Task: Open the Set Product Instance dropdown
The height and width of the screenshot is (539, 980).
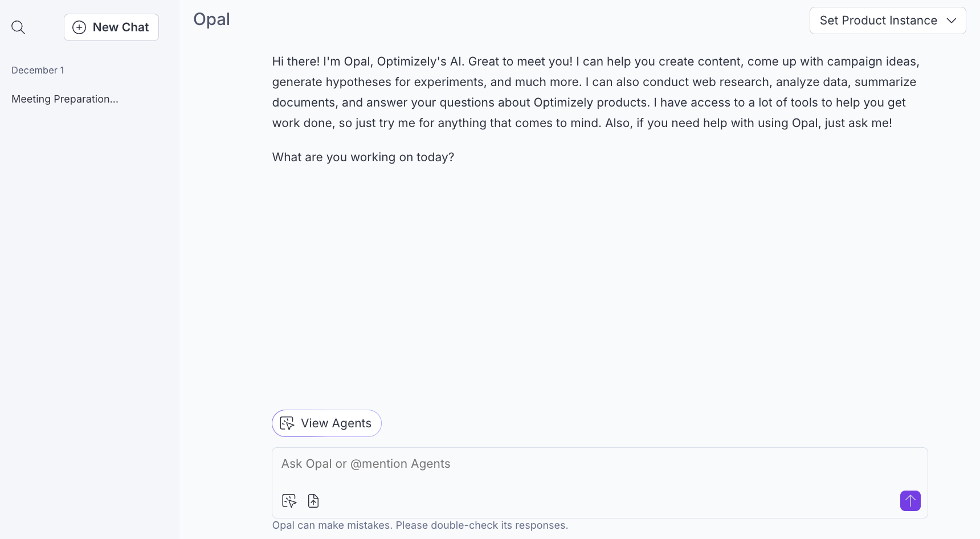Action: point(887,21)
